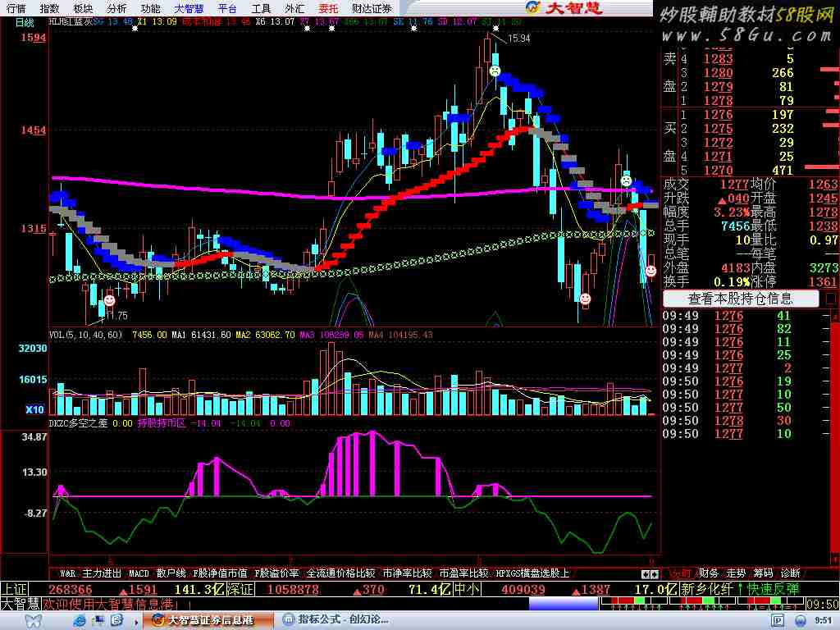Open the 财达证券 menu
840x630 pixels.
[x=372, y=8]
